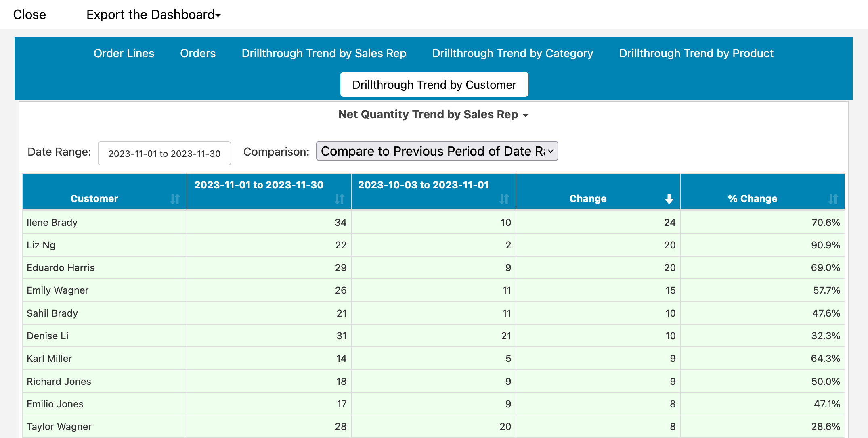Click sort icon on 2023-11-01 to 2023-11-30 column
This screenshot has width=868, height=438.
[x=340, y=199]
